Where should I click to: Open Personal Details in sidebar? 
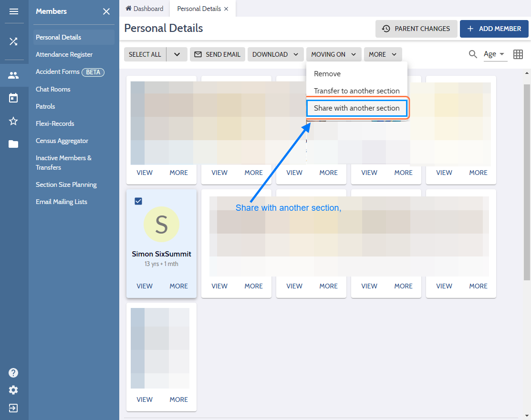(x=74, y=37)
